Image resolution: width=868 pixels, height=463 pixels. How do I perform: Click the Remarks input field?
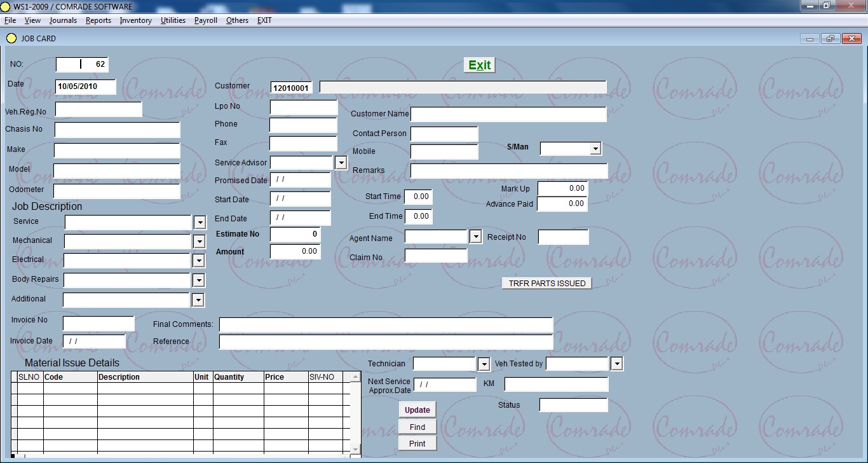click(x=509, y=170)
